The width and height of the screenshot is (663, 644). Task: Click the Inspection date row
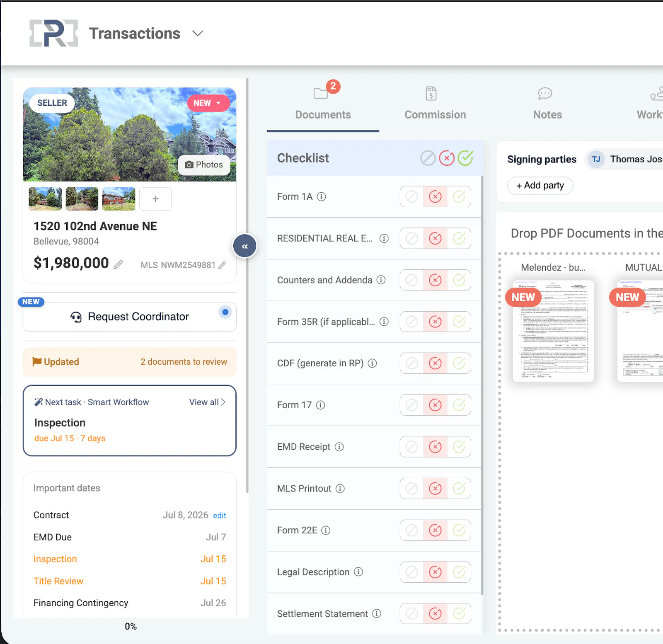point(130,559)
